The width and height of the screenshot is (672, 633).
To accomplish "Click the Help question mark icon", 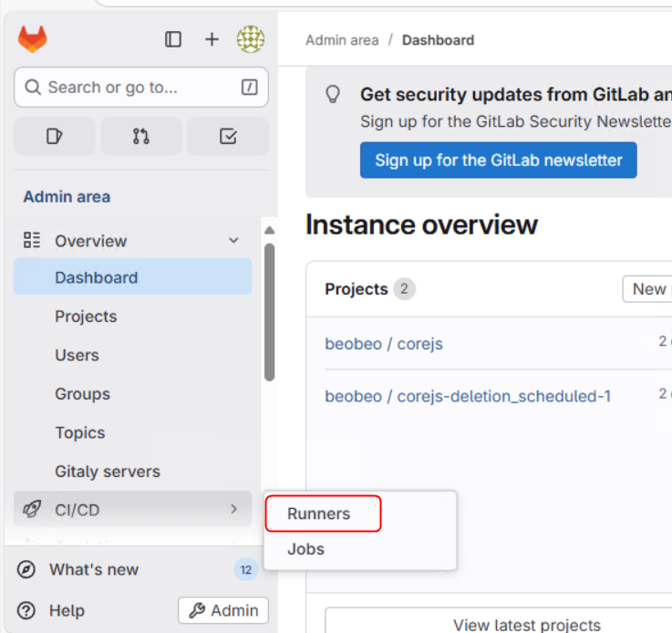I will pyautogui.click(x=27, y=610).
